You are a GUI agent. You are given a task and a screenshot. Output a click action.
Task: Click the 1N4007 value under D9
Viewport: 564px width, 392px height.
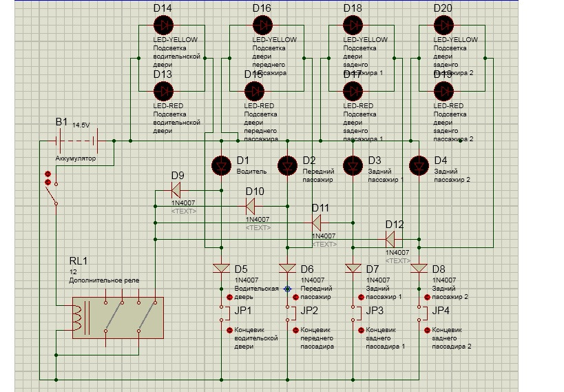(183, 203)
